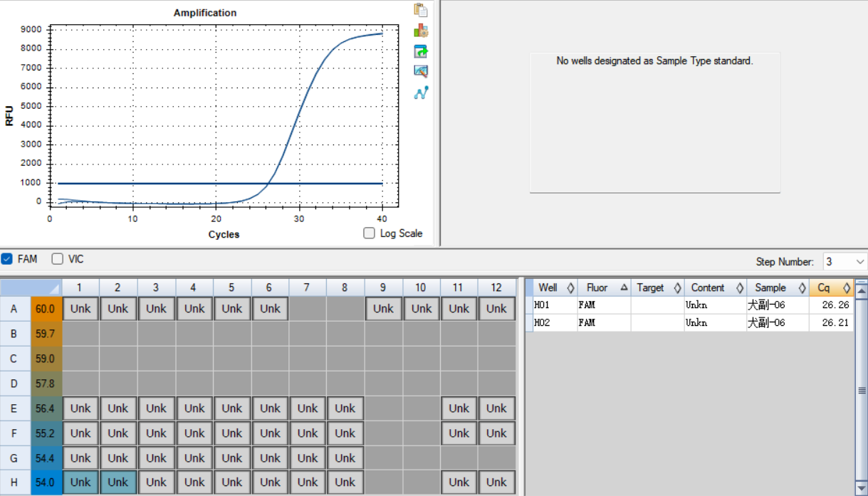Select plate column header 6

270,287
